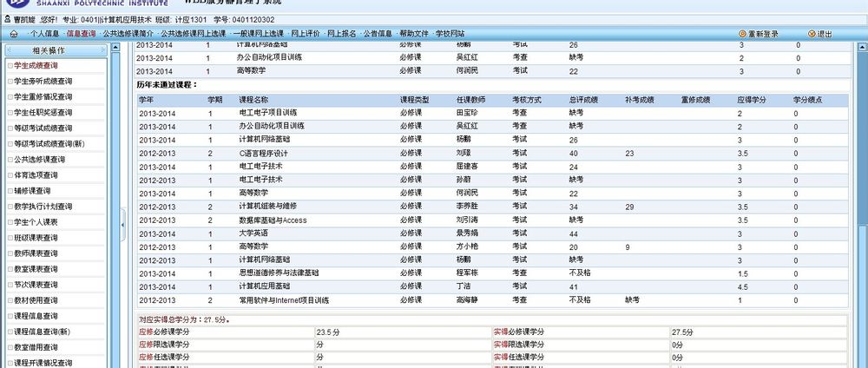The height and width of the screenshot is (368, 868).
Task: Open the 帮助文件 menu
Action: click(x=414, y=34)
